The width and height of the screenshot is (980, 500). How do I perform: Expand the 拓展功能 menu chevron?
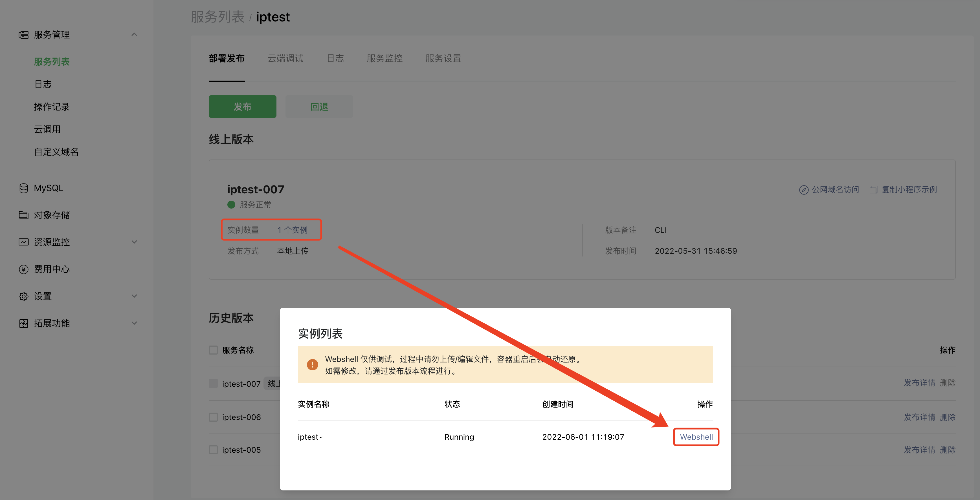pyautogui.click(x=134, y=323)
